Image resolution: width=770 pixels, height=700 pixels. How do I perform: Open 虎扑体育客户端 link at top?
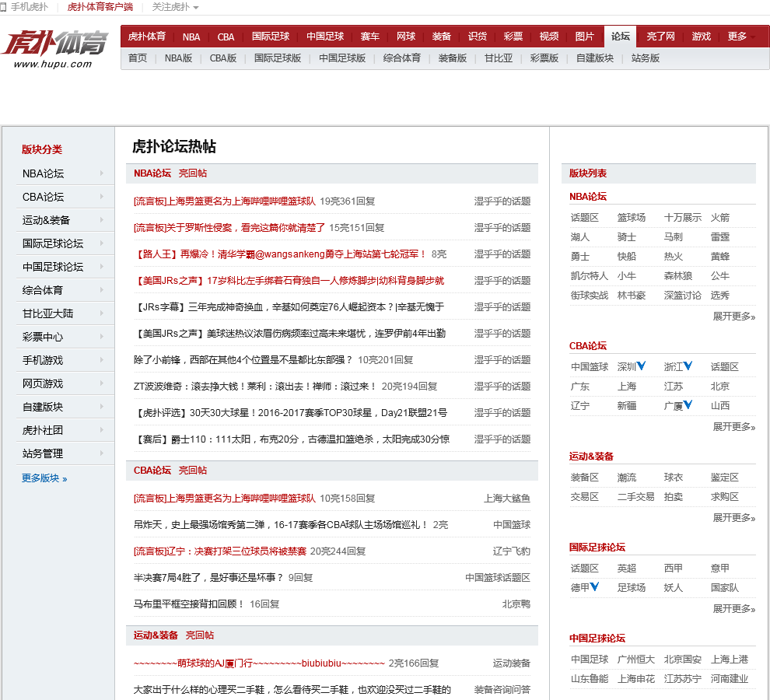pos(100,7)
